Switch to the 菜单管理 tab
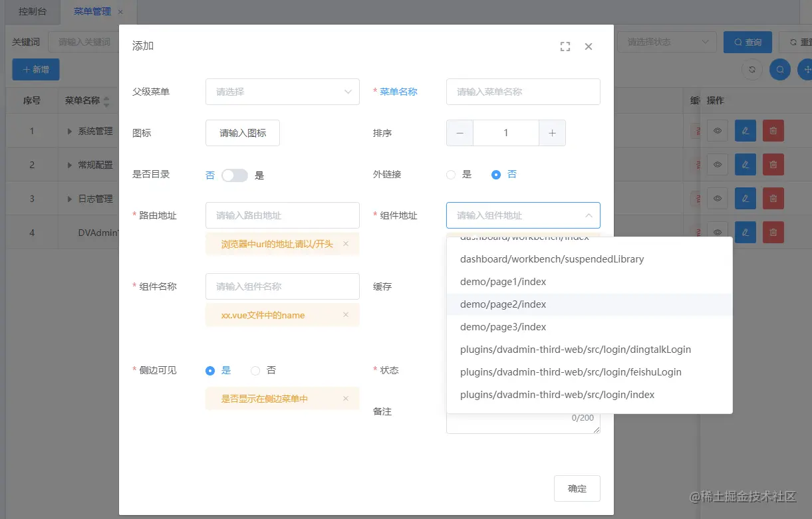 [x=92, y=12]
